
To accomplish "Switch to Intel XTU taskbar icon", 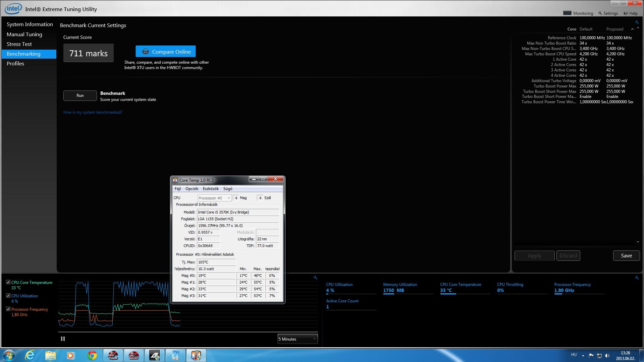I will [x=175, y=355].
